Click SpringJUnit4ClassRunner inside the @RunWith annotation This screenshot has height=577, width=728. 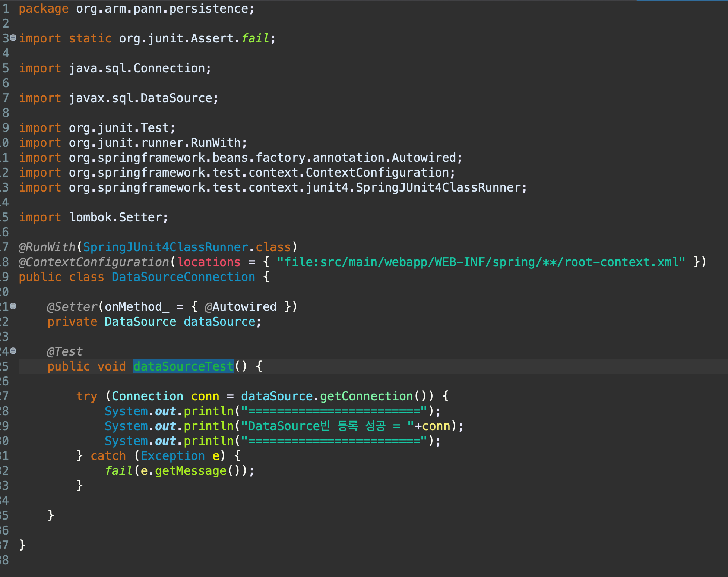(x=165, y=247)
